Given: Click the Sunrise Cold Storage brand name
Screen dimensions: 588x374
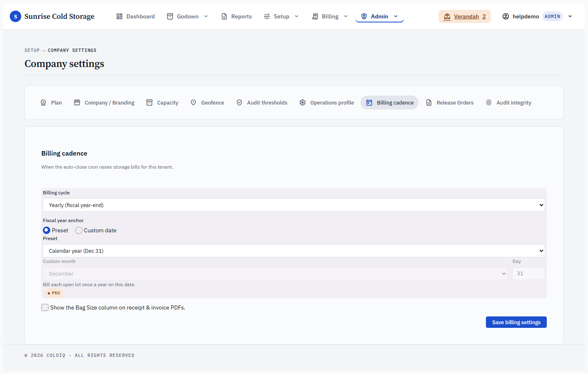Looking at the screenshot, I should [x=59, y=16].
